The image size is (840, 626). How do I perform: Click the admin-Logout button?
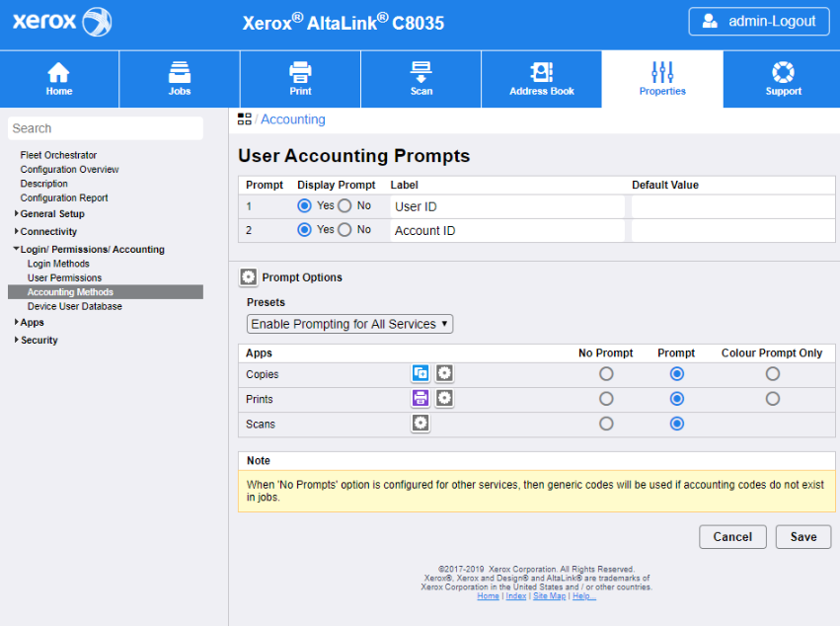[758, 22]
